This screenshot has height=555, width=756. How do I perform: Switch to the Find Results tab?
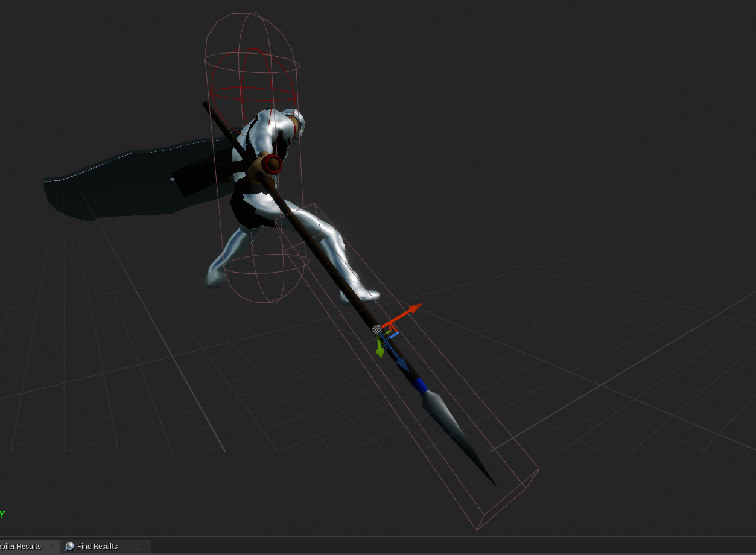pos(97,546)
